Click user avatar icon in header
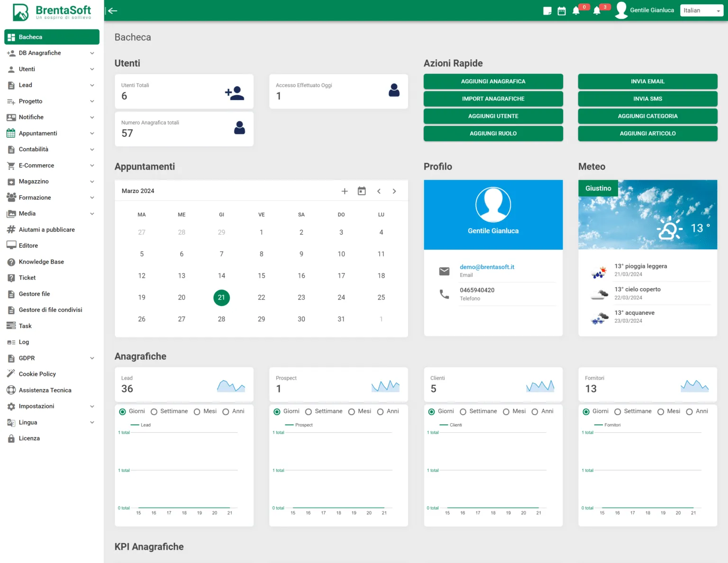Image resolution: width=728 pixels, height=563 pixels. pyautogui.click(x=621, y=10)
